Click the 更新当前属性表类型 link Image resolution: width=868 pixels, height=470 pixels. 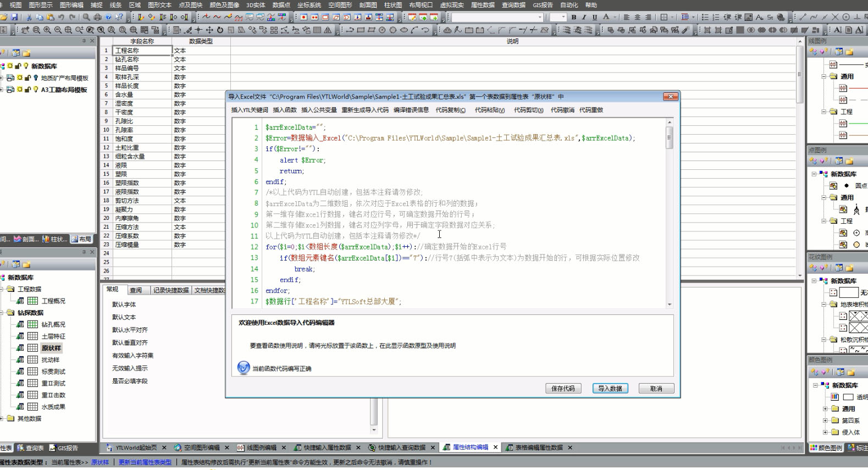[x=145, y=462]
